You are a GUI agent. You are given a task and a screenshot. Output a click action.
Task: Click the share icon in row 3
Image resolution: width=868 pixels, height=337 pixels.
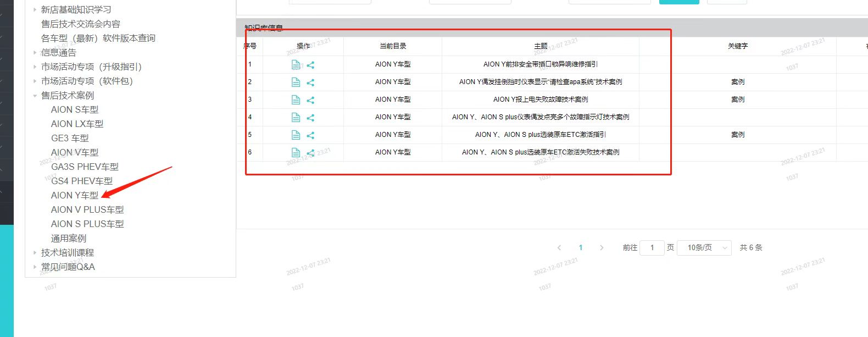310,100
